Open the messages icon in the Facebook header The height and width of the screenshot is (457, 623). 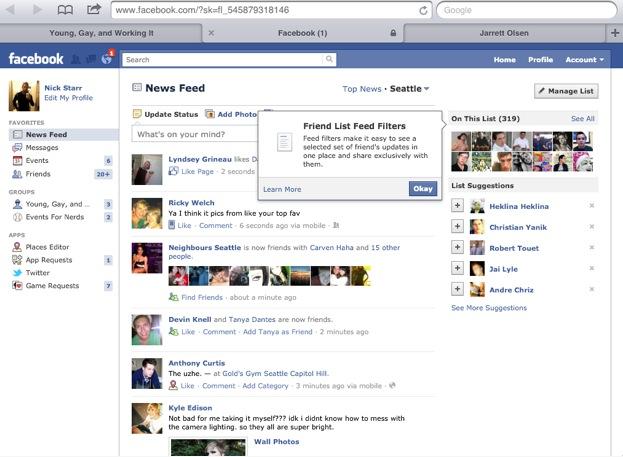91,59
